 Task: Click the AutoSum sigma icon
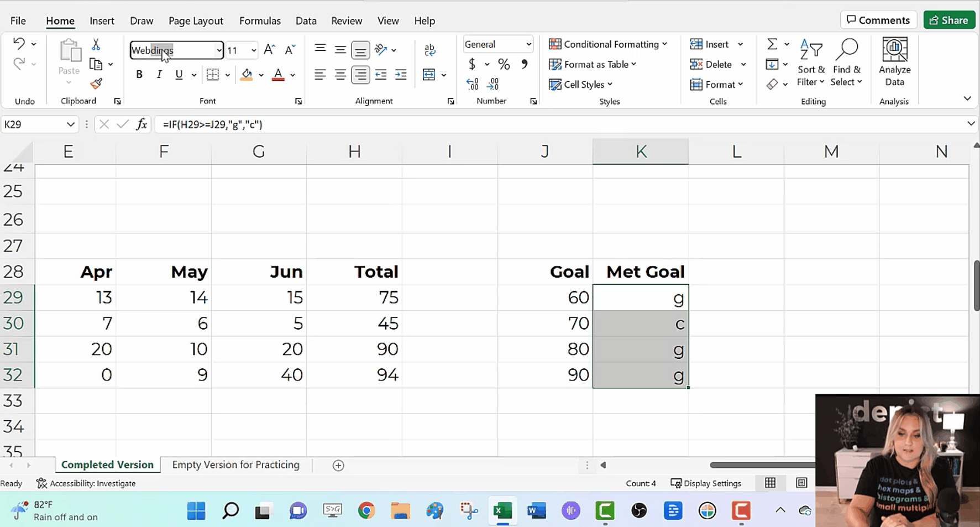coord(772,44)
